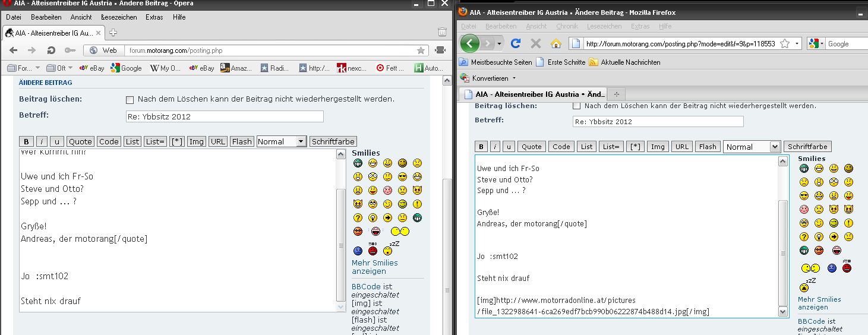Image resolution: width=868 pixels, height=335 pixels.
Task: Open the Google bookmark in Opera
Action: [x=126, y=68]
